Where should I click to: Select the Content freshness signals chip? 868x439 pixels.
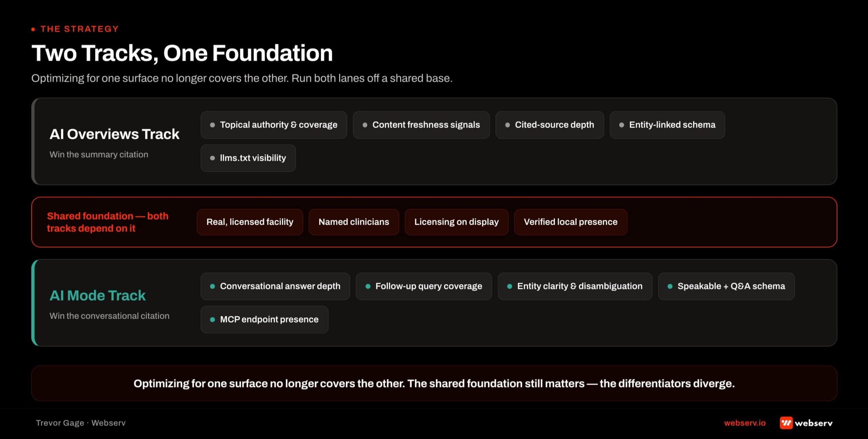(421, 125)
